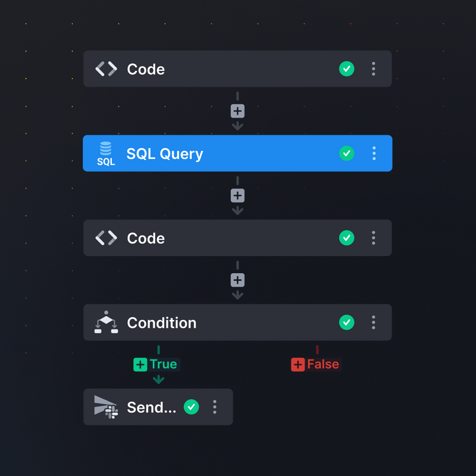Click the second Code node's code icon

pyautogui.click(x=105, y=238)
